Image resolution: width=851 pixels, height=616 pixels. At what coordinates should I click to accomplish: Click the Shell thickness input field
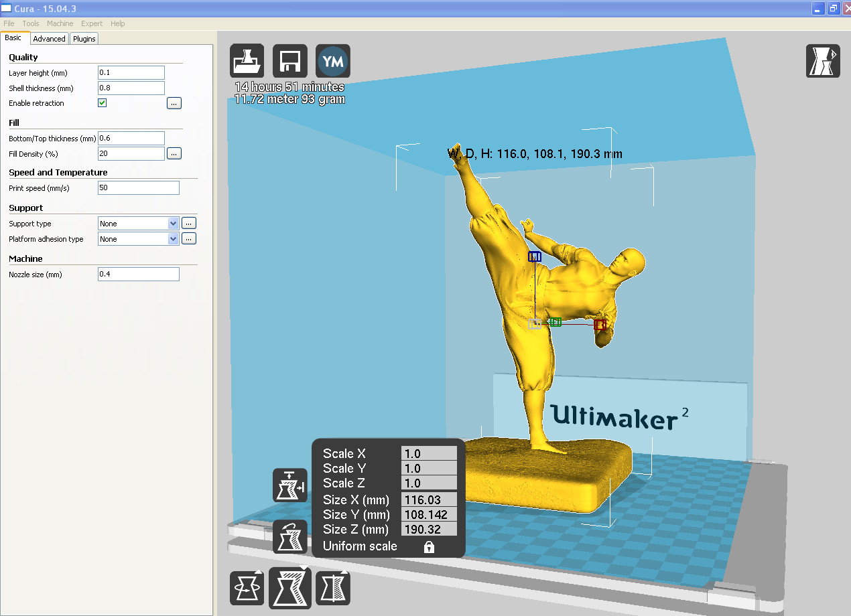131,88
